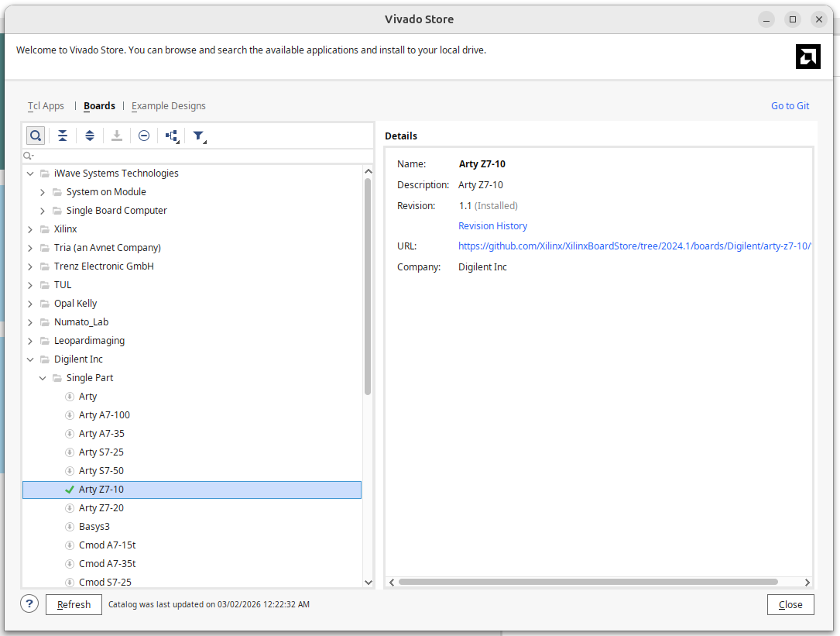Click the Uninstall (minus circle) icon

(x=144, y=136)
